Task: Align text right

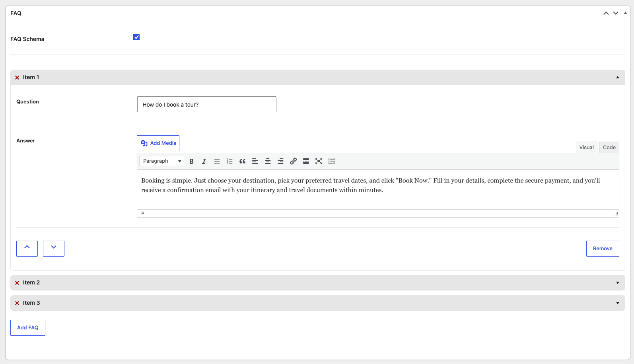Action: tap(280, 161)
